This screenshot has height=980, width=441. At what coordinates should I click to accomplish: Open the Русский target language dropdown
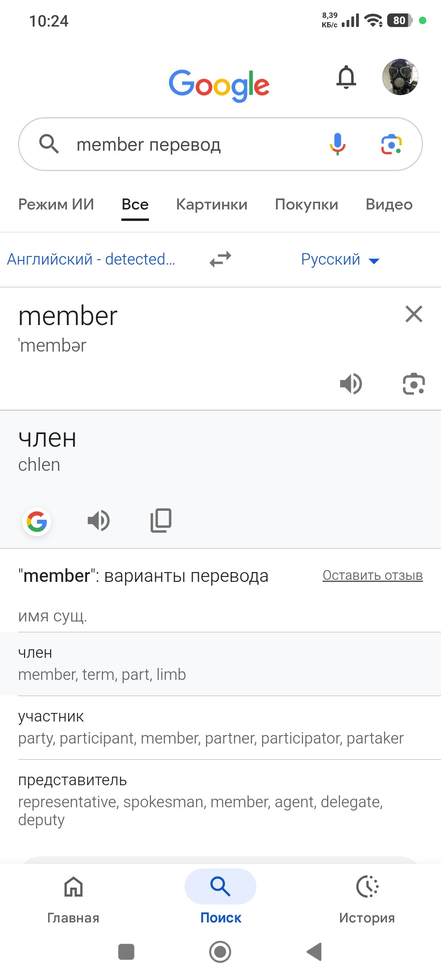pos(340,260)
